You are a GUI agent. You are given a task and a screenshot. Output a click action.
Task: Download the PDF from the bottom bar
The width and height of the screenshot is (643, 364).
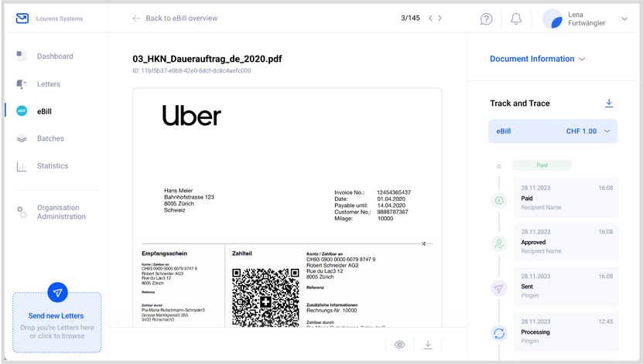point(428,345)
